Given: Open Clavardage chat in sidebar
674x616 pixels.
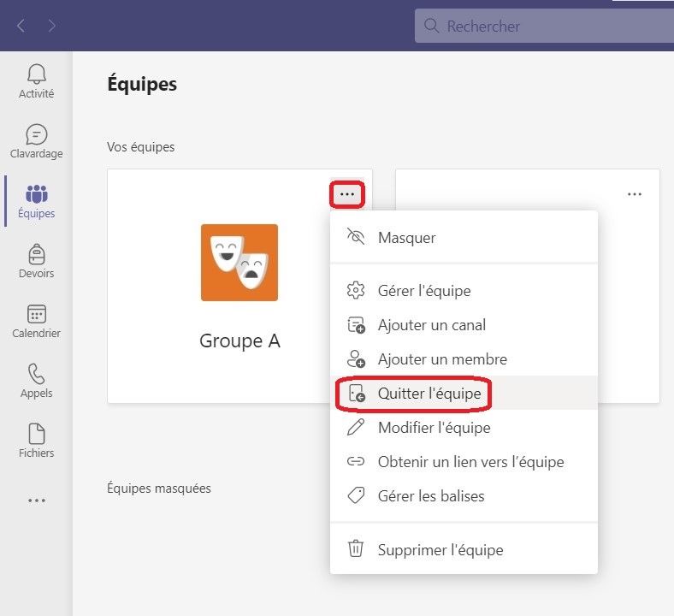Looking at the screenshot, I should [36, 141].
